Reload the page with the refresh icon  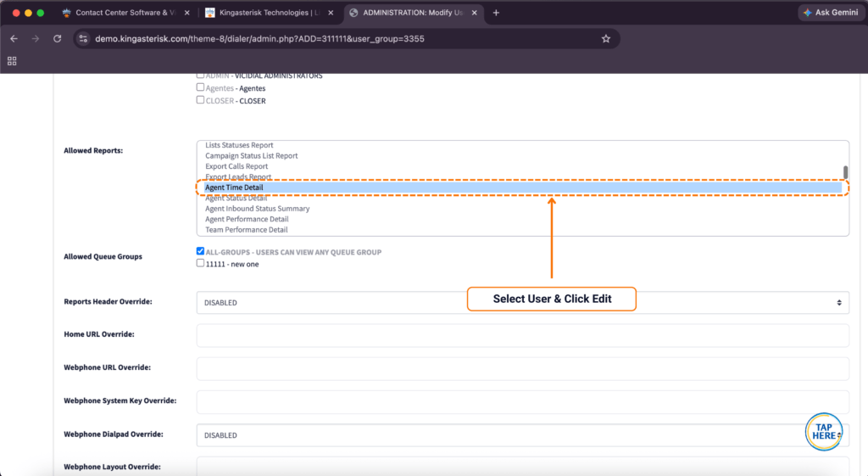click(x=57, y=39)
